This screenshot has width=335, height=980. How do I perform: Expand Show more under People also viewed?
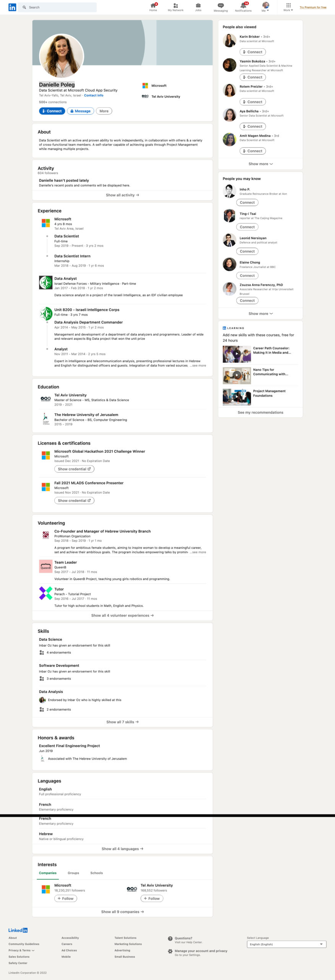click(260, 164)
